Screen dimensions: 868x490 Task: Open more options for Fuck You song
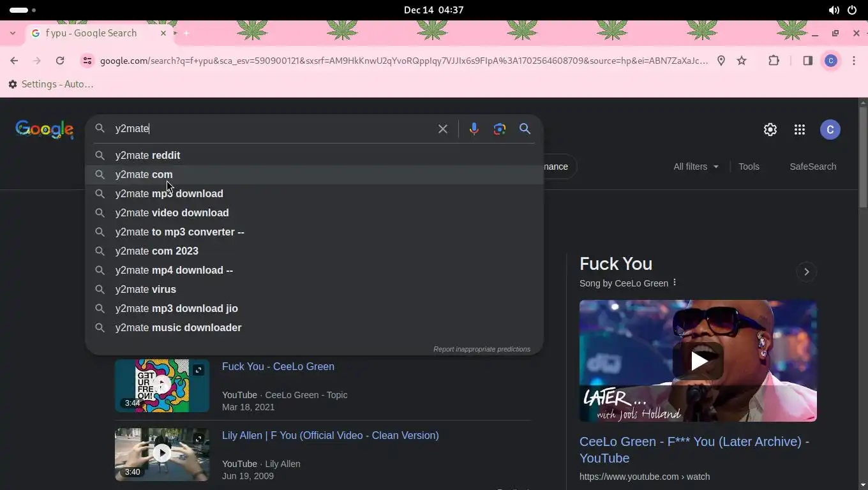tap(675, 283)
